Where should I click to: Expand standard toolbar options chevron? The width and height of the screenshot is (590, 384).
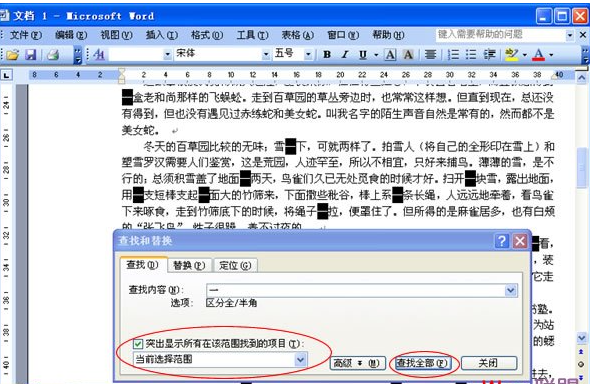coord(78,55)
